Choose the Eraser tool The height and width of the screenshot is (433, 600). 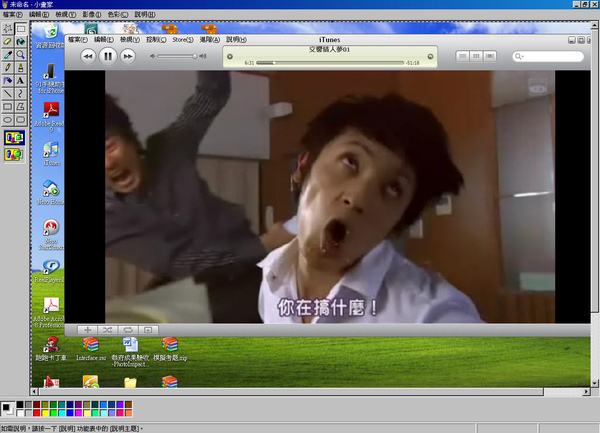(7, 41)
